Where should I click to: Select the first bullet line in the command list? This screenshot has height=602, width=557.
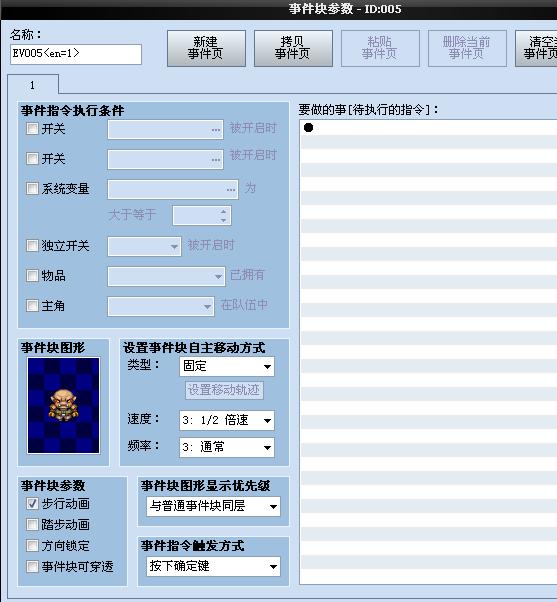coord(428,127)
